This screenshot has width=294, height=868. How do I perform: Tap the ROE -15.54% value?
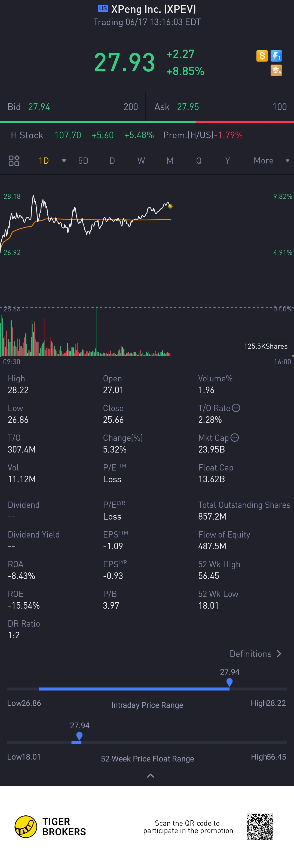24,606
